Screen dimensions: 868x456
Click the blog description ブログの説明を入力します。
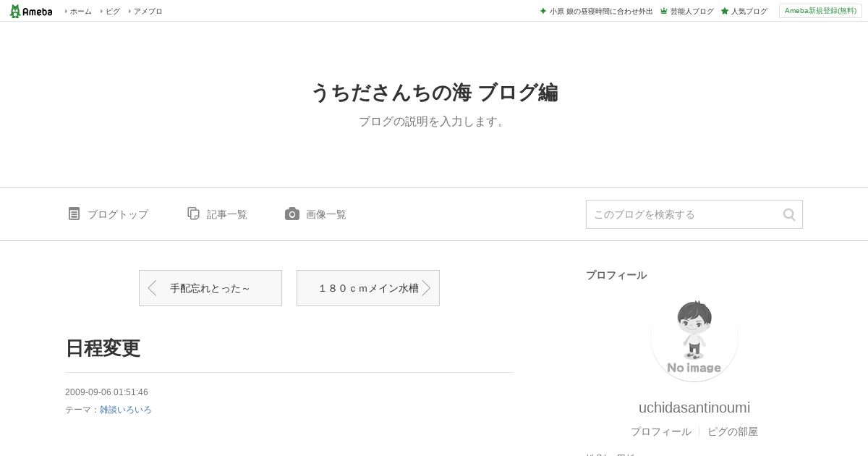[434, 122]
